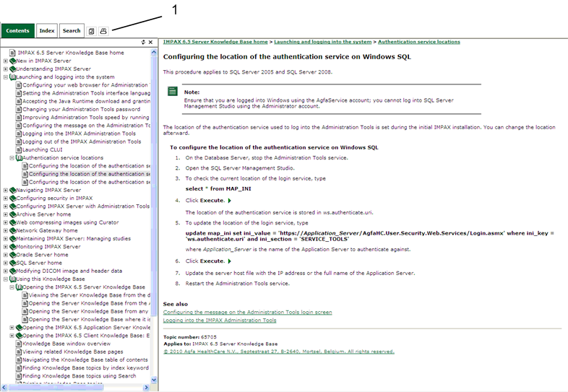Select Navigating the Knowledge Base table of contents
The image size is (568, 392).
(85, 360)
